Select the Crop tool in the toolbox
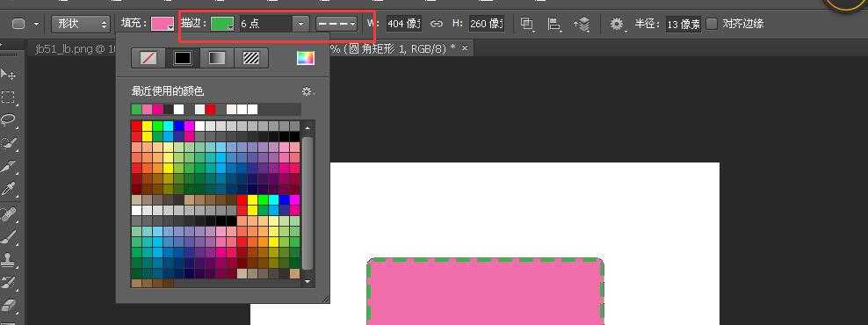Image resolution: width=868 pixels, height=325 pixels. point(8,167)
